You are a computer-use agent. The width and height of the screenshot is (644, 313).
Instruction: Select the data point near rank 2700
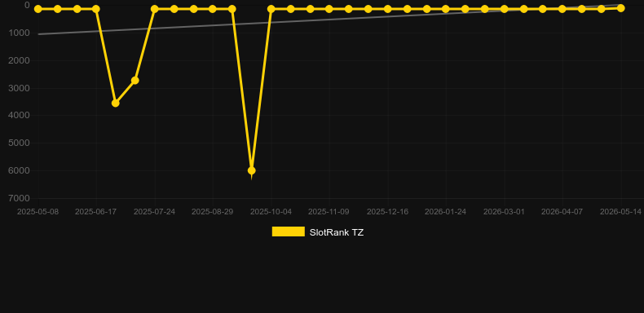click(x=135, y=80)
